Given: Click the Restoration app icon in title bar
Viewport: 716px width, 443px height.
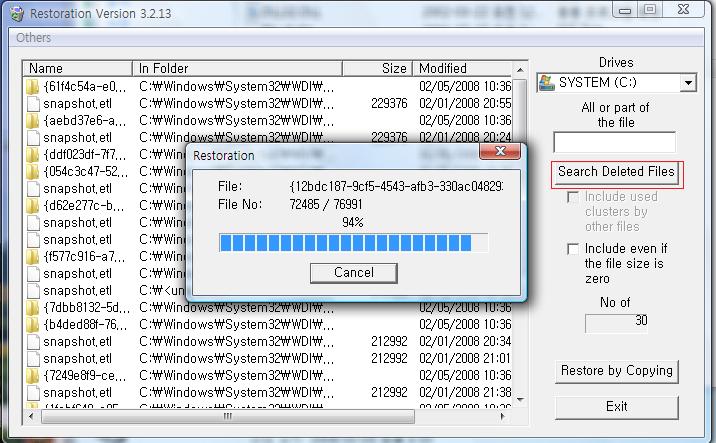Looking at the screenshot, I should [x=17, y=13].
